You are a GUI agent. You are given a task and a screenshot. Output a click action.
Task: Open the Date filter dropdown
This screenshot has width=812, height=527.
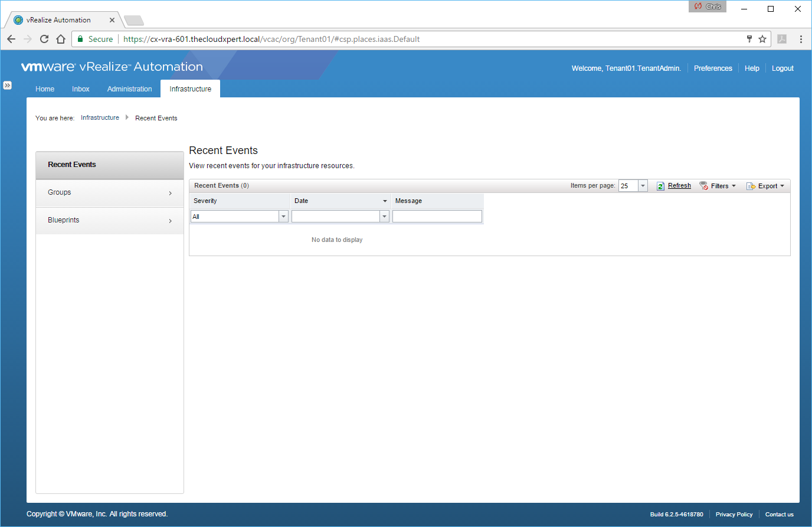pos(384,217)
